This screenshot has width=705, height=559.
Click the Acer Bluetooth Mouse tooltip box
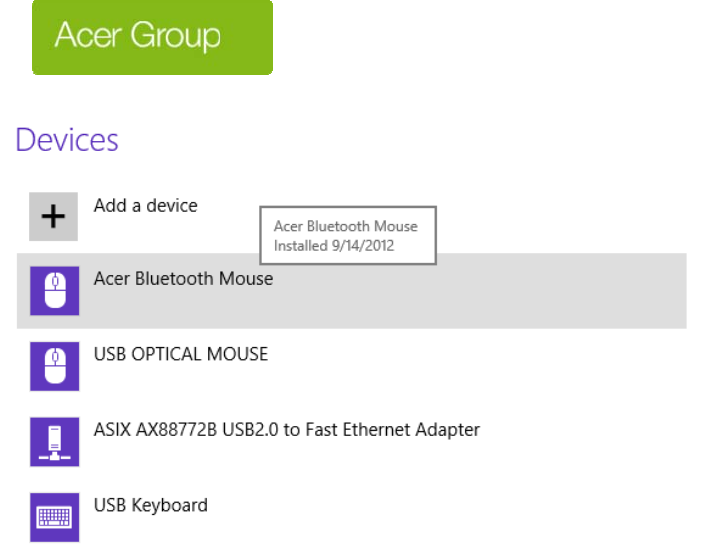[x=347, y=236]
